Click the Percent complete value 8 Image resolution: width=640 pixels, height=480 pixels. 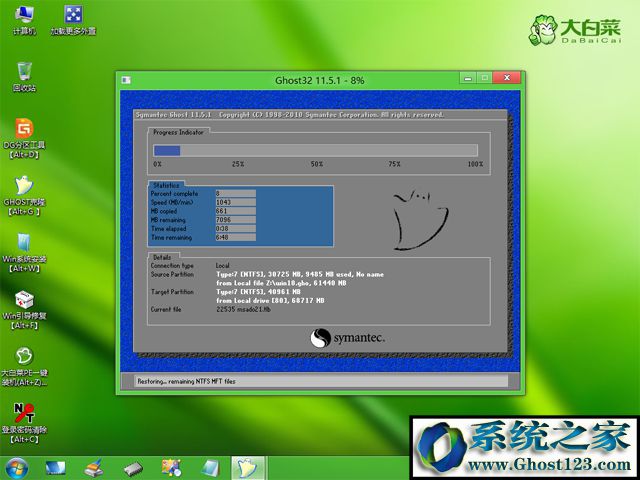(236, 193)
